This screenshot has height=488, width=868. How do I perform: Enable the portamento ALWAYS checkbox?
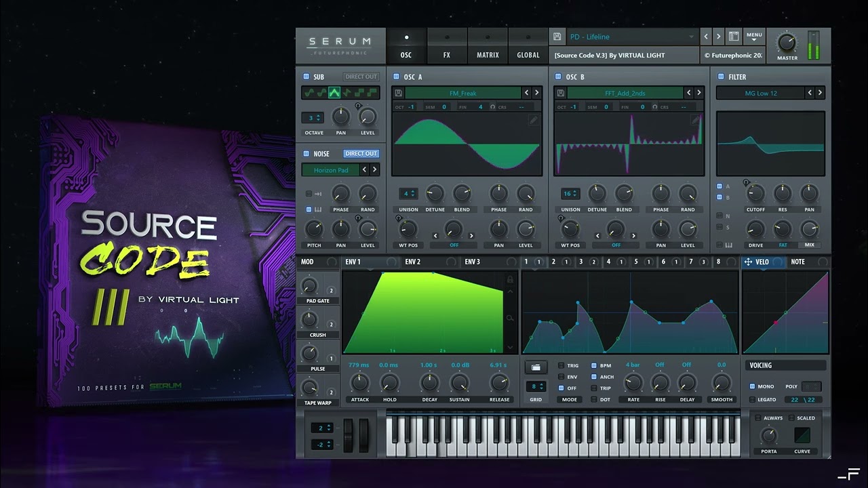[758, 418]
